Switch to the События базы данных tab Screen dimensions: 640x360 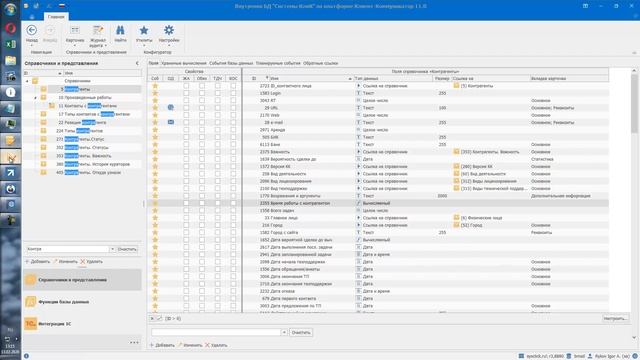pyautogui.click(x=231, y=63)
